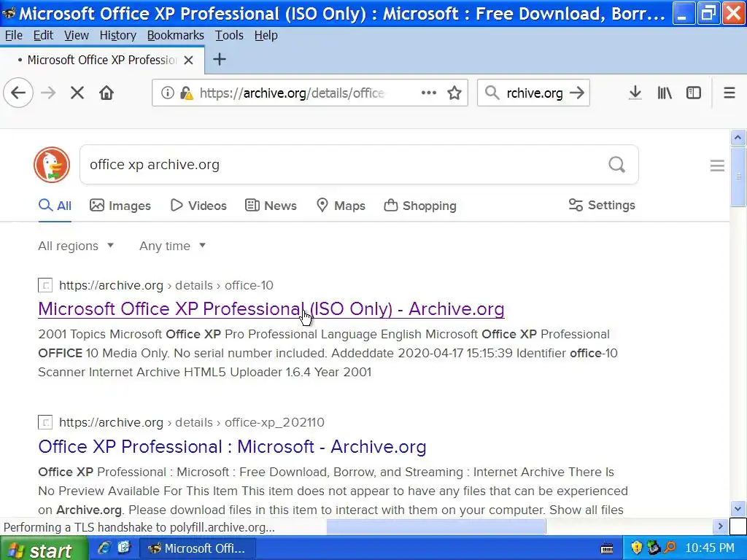Screen dimensions: 747x560
Task: Click the Microsoft Office XP Professional tab
Action: click(102, 60)
